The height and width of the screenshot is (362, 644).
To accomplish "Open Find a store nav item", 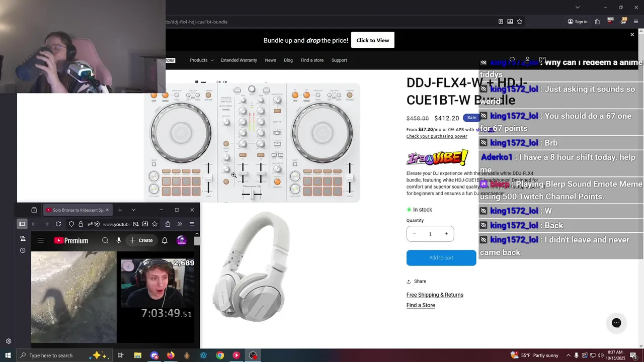I will click(x=312, y=60).
